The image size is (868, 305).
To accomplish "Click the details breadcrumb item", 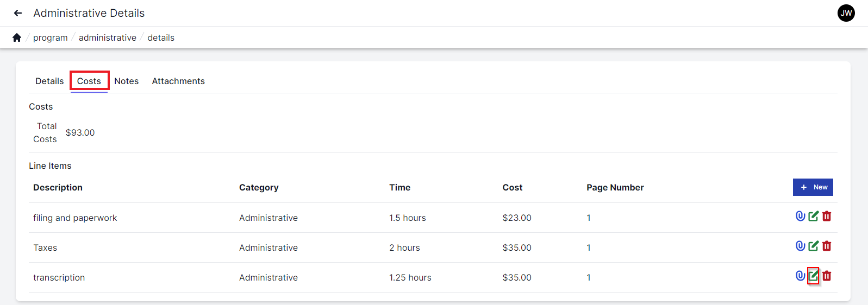I will [161, 37].
